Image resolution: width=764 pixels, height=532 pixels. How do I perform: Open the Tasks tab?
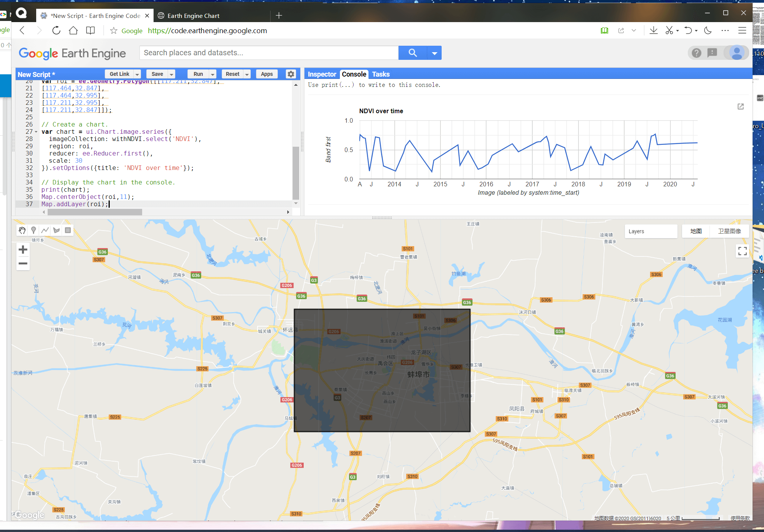[380, 74]
